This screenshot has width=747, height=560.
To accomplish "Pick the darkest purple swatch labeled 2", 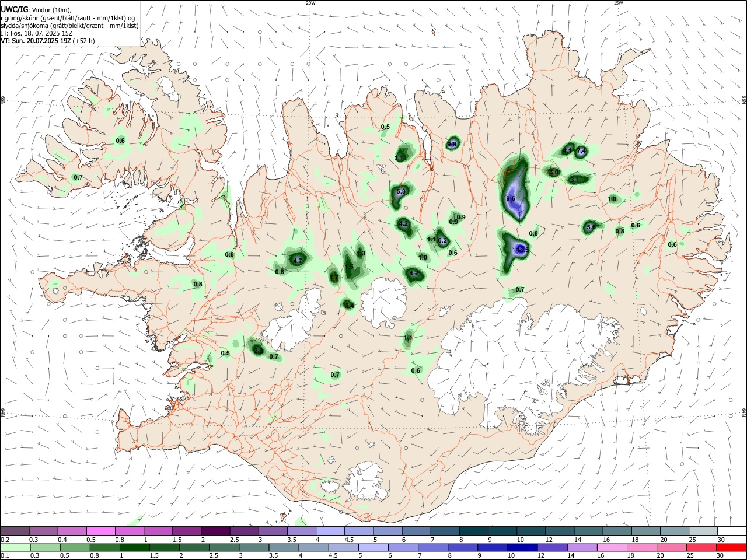I will [x=215, y=531].
